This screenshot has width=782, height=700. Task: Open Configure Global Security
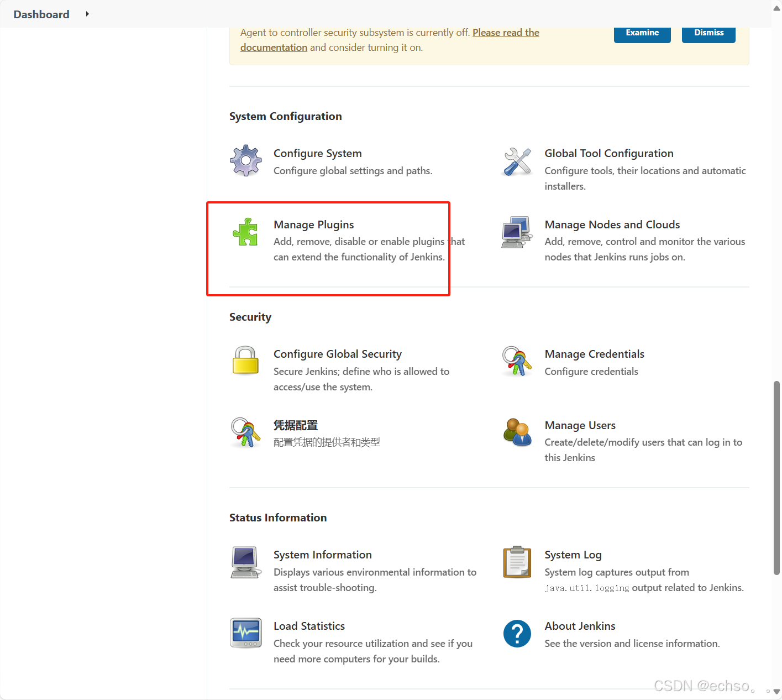pyautogui.click(x=338, y=354)
